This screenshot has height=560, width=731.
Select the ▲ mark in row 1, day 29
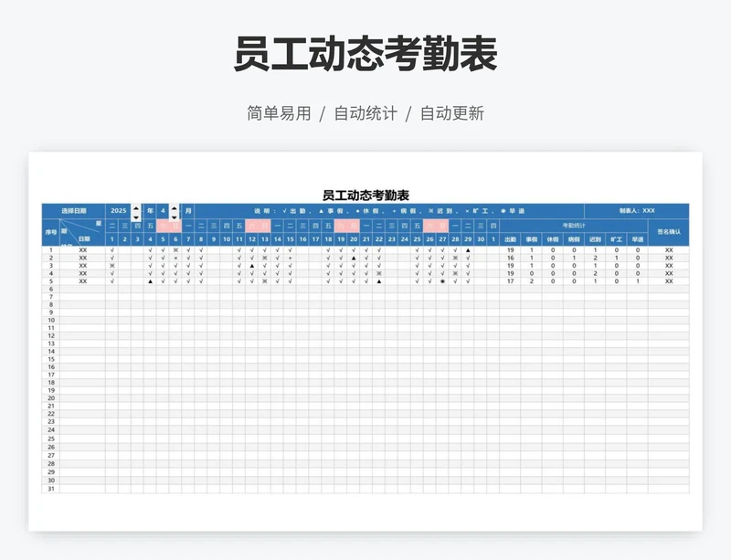pos(468,250)
